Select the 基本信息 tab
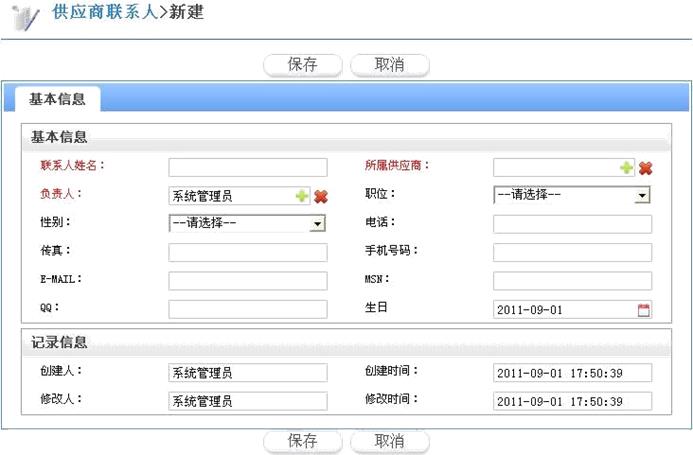The image size is (693, 455). [x=57, y=99]
